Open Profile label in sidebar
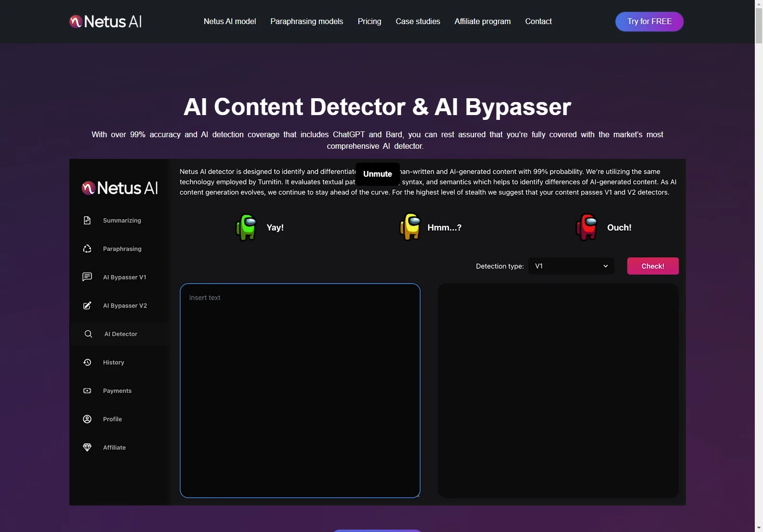 112,419
